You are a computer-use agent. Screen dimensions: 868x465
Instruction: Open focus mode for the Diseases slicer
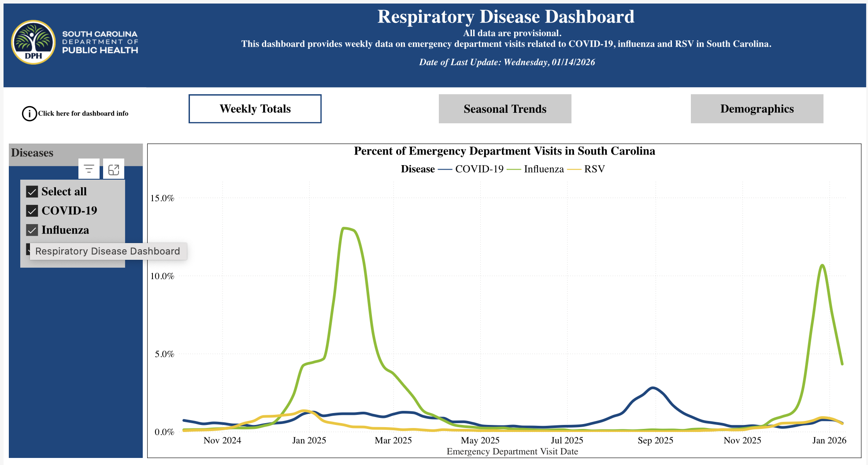pos(114,169)
